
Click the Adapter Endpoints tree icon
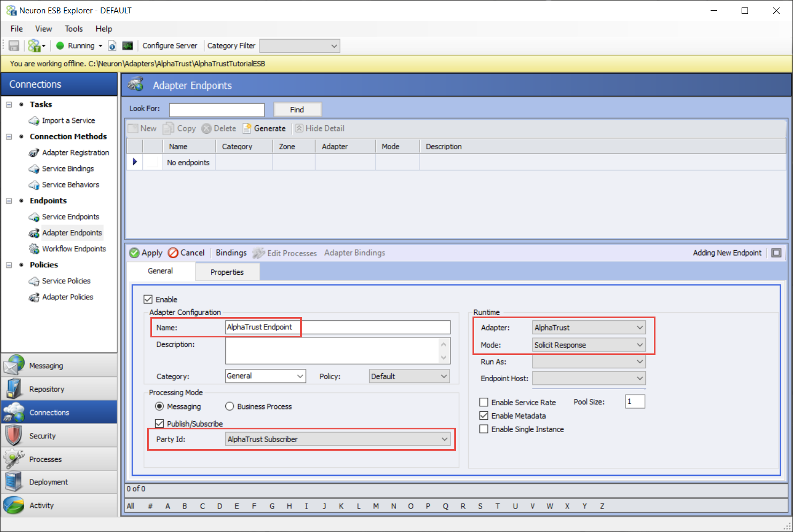[34, 233]
